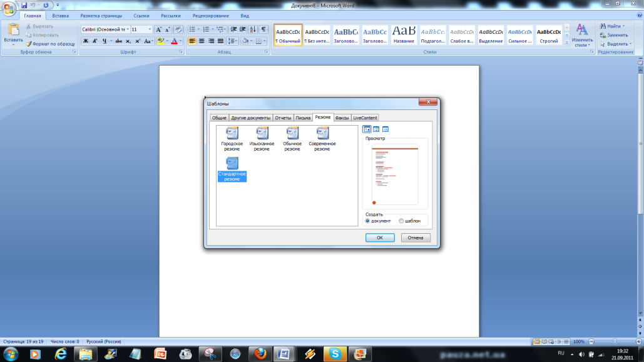Apply underline formatting
The height and width of the screenshot is (362, 644).
[x=105, y=41]
